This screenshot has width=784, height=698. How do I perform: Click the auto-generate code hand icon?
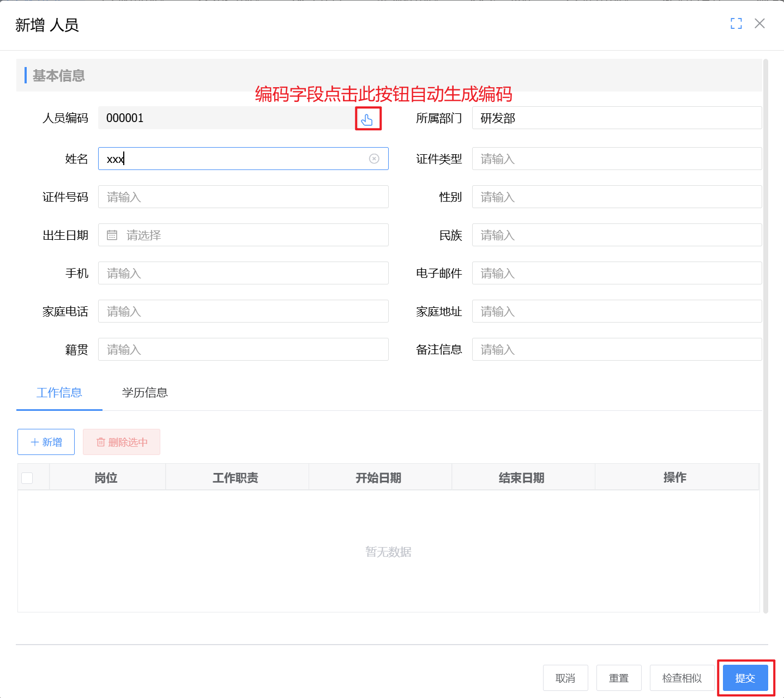pos(367,119)
